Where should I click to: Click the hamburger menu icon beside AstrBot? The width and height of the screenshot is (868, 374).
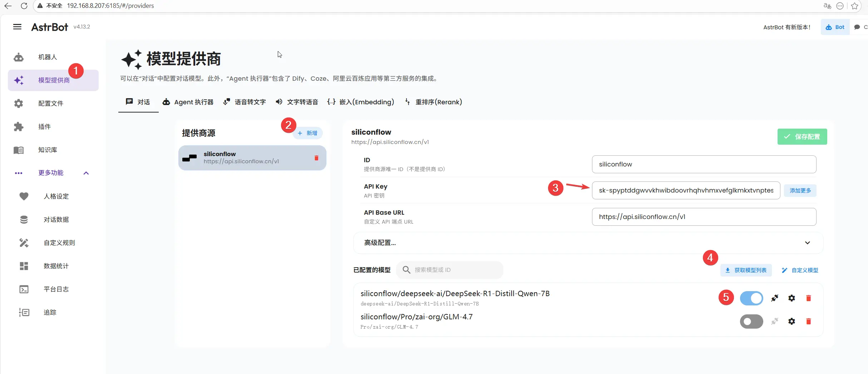(x=17, y=27)
